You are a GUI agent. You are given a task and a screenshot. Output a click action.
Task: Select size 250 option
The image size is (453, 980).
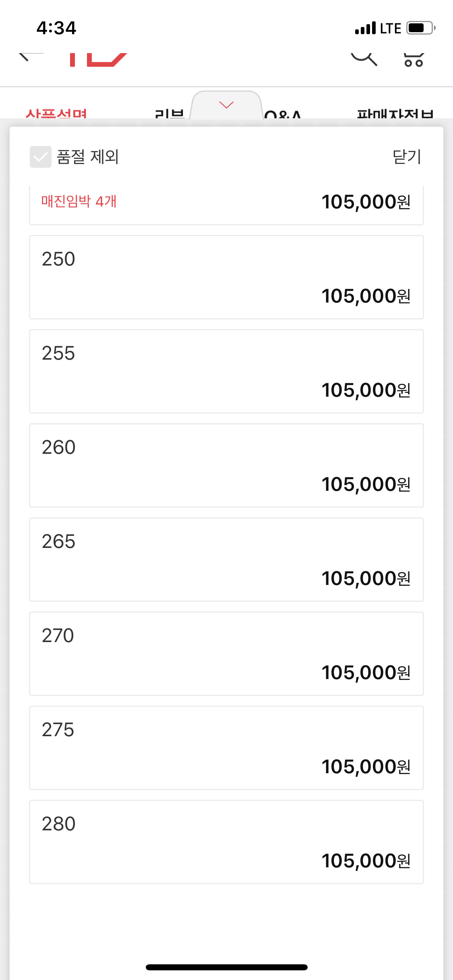[x=226, y=277]
